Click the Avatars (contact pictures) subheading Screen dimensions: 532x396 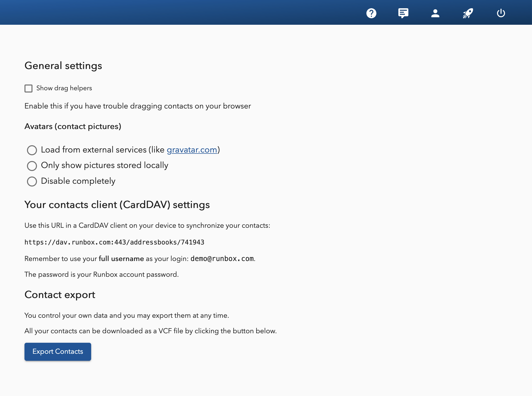73,126
